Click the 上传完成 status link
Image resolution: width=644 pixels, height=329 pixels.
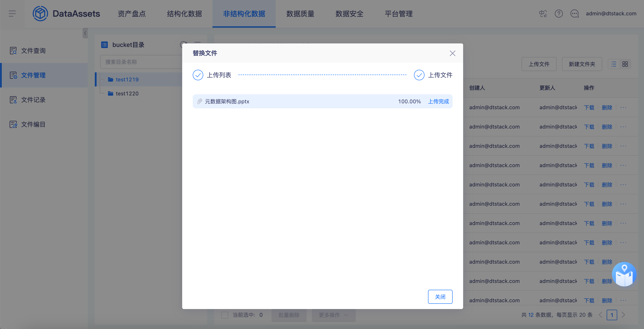pyautogui.click(x=438, y=101)
